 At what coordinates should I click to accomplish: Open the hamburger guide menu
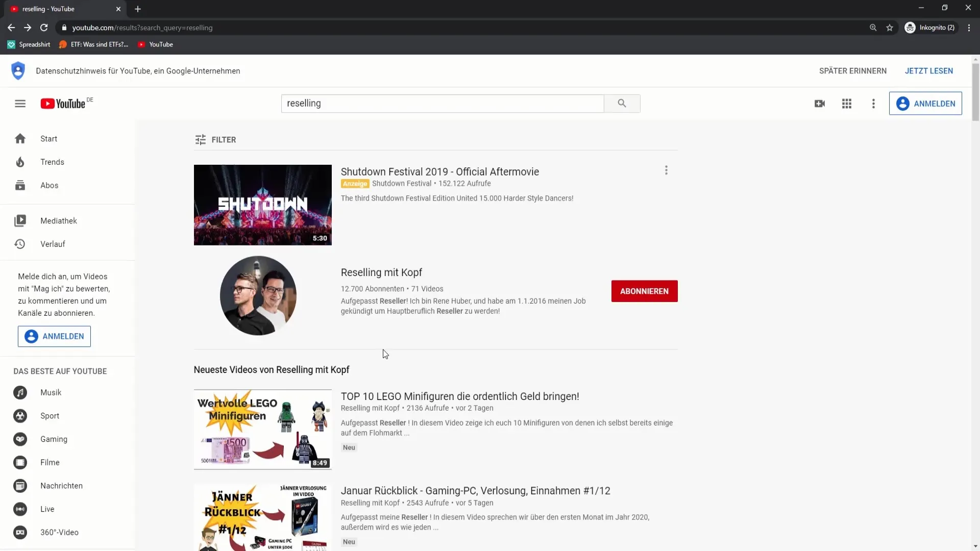point(20,104)
